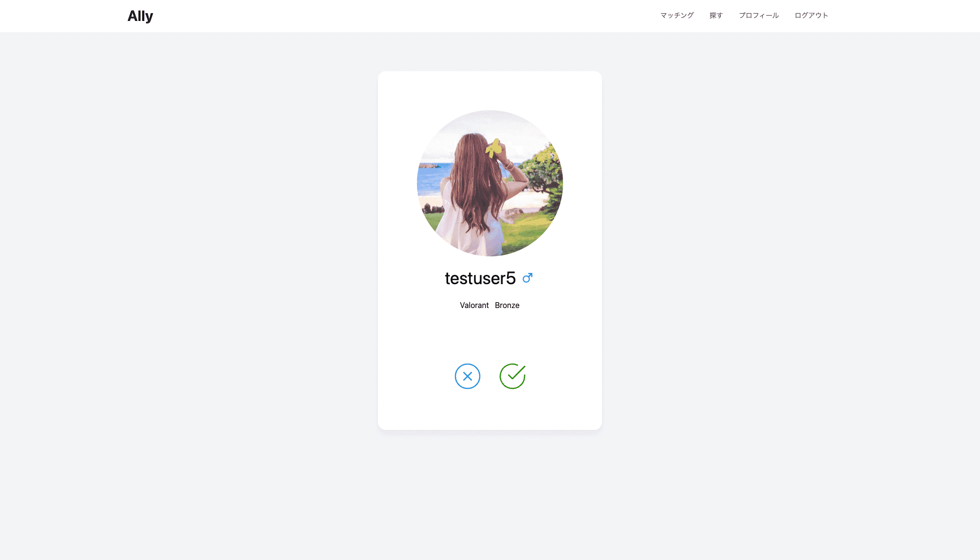980x560 pixels.
Task: Open the プロフィール navigation item
Action: [x=759, y=16]
